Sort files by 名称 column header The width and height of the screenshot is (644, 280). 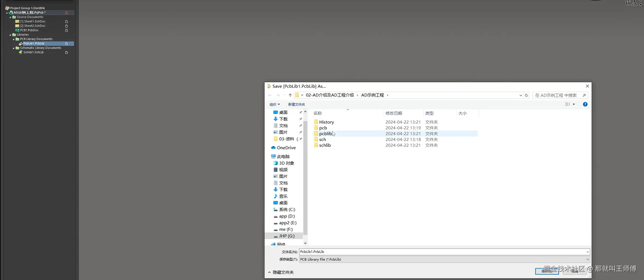(x=317, y=113)
